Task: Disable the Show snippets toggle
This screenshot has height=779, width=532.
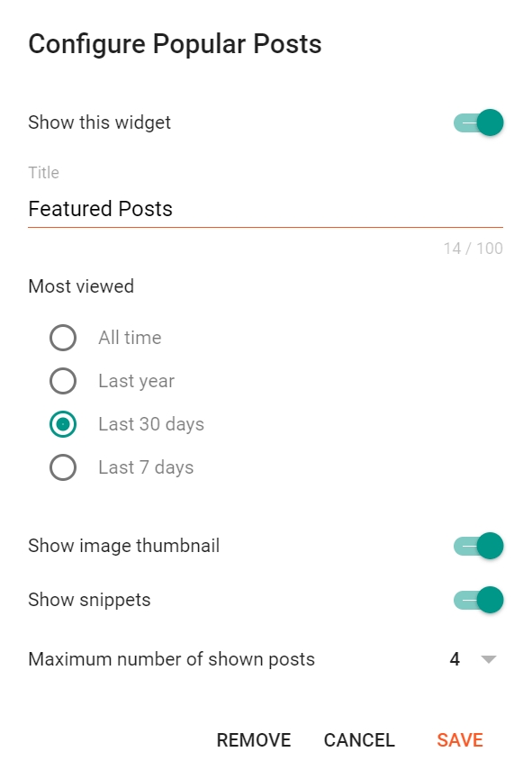Action: pyautogui.click(x=477, y=600)
